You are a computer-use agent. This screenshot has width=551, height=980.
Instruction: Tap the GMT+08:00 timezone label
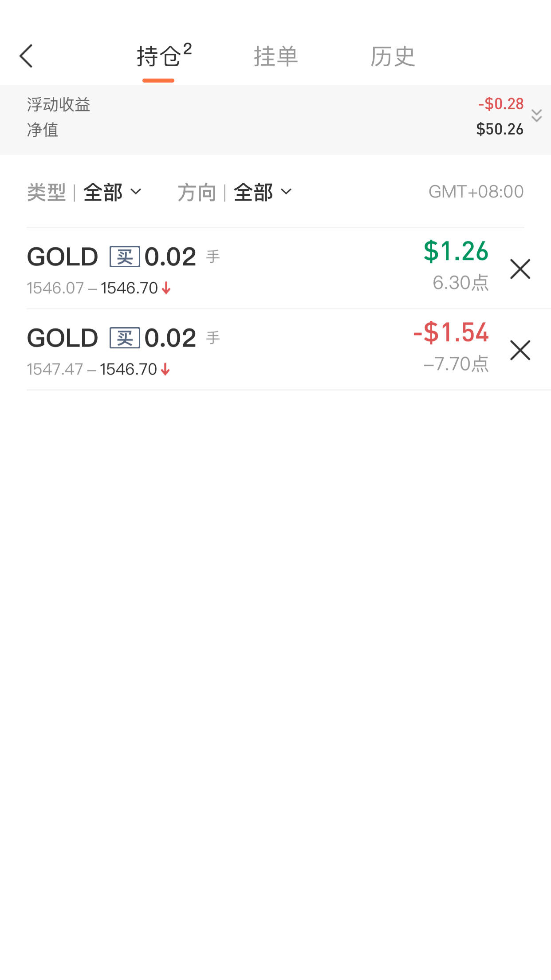(x=476, y=192)
